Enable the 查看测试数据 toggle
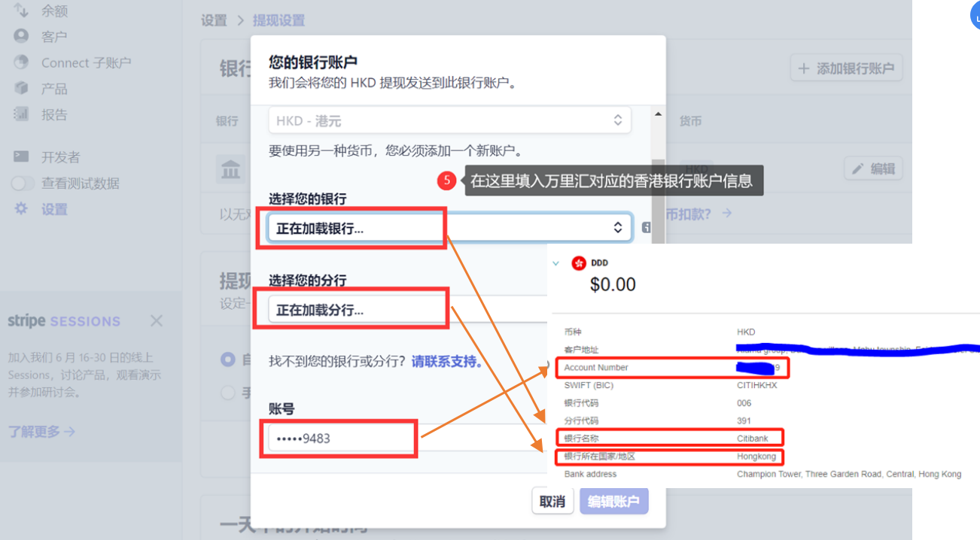Screen dimensions: 980x540 coord(22,183)
